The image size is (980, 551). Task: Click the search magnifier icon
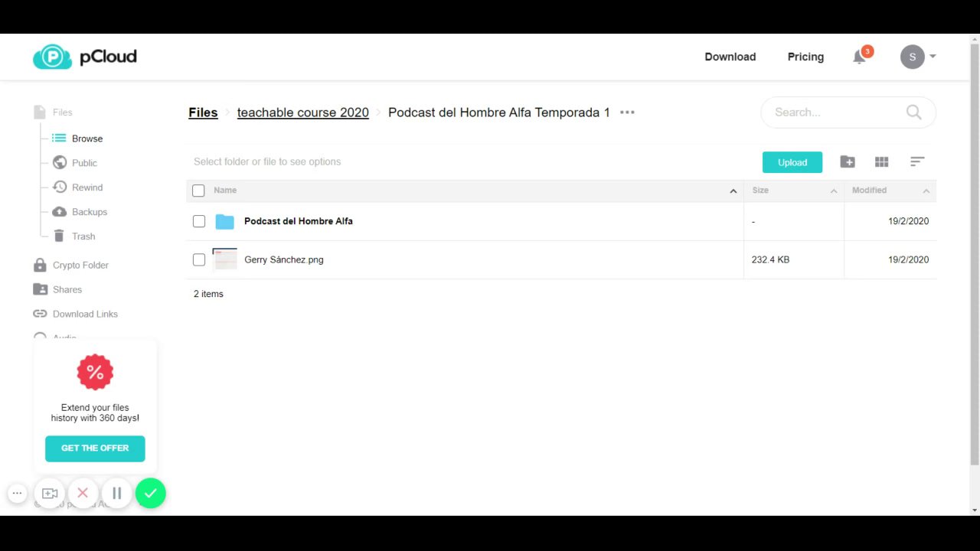coord(913,112)
